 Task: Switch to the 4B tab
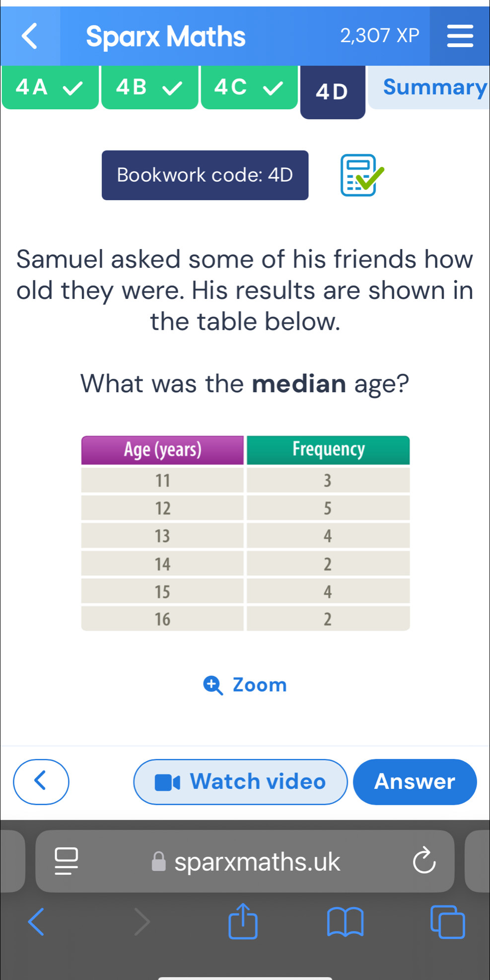149,87
